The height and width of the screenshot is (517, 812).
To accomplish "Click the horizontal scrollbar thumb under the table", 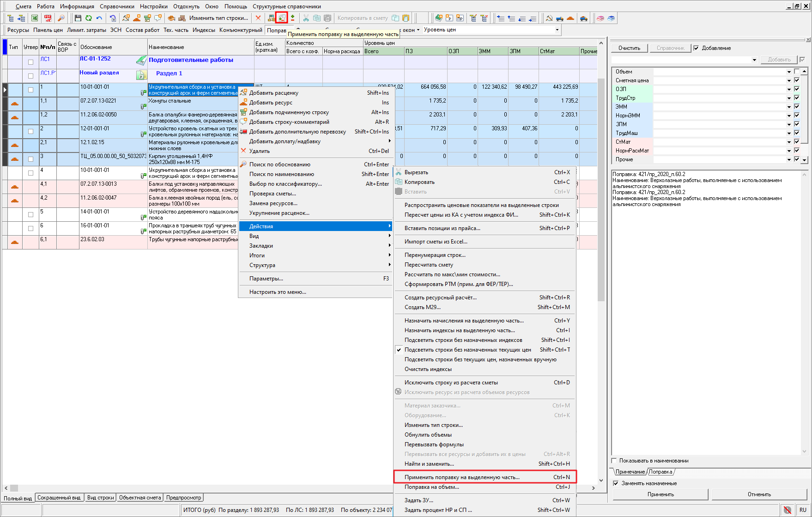I will click(x=14, y=488).
